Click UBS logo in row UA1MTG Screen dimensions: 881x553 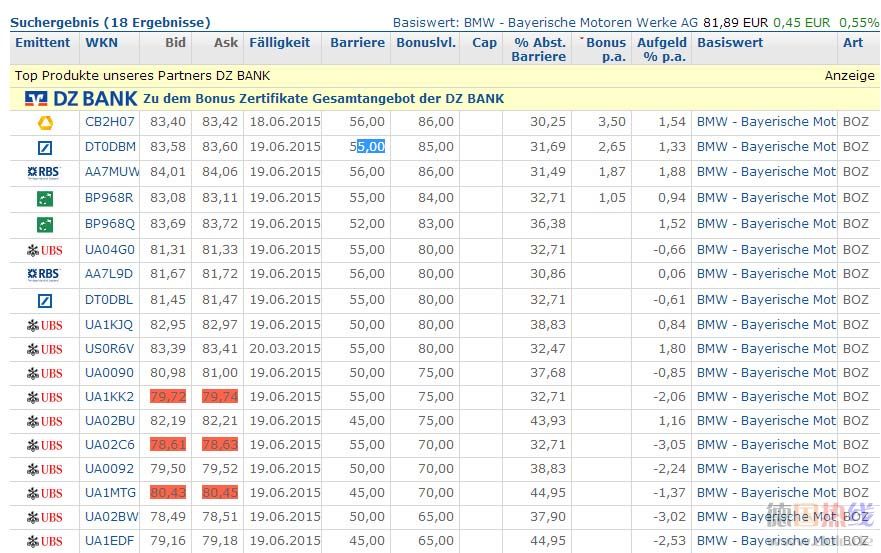45,493
